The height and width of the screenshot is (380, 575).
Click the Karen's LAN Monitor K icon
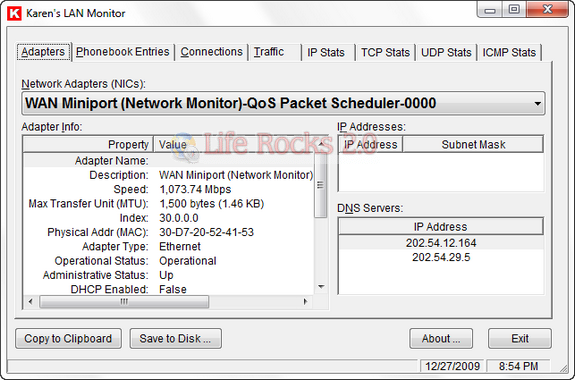point(14,13)
